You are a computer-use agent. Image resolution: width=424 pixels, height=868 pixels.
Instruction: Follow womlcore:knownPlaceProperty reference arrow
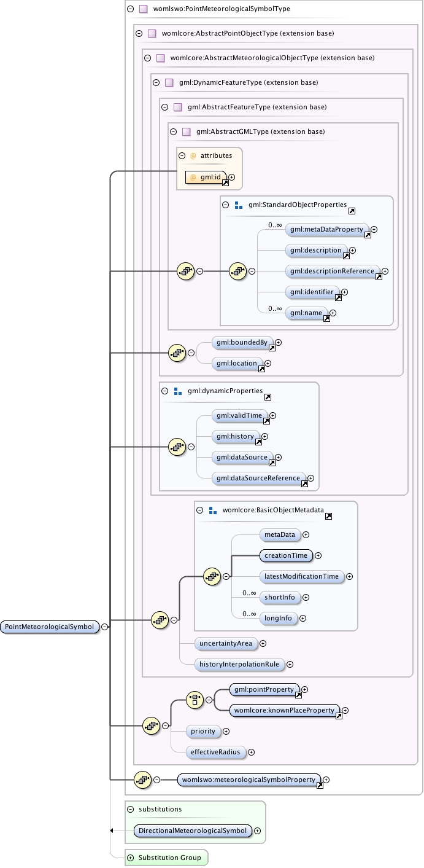(x=339, y=716)
